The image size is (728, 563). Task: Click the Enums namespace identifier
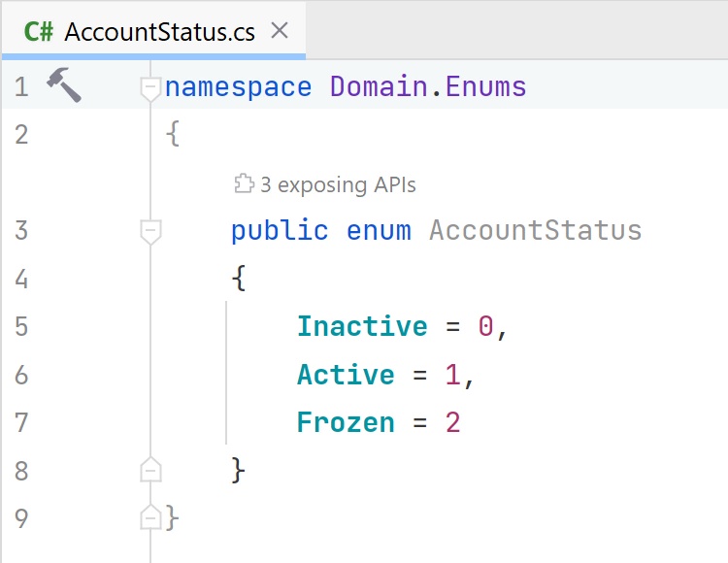click(485, 86)
